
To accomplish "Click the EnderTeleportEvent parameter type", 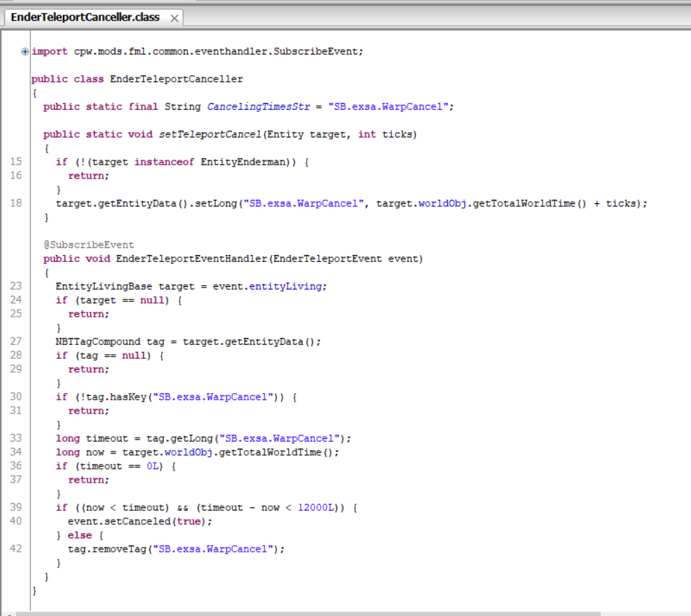I will pyautogui.click(x=328, y=259).
